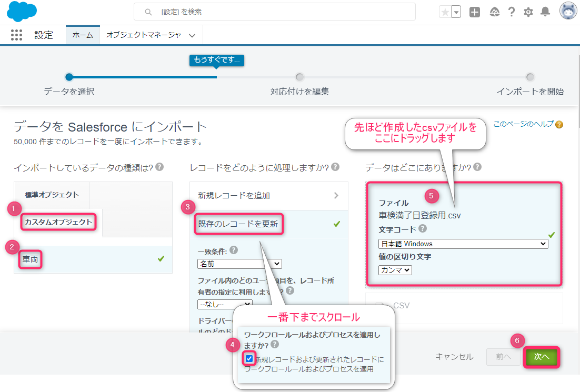Click the キャンセル button
Screen dimensions: 580x392
tap(454, 357)
